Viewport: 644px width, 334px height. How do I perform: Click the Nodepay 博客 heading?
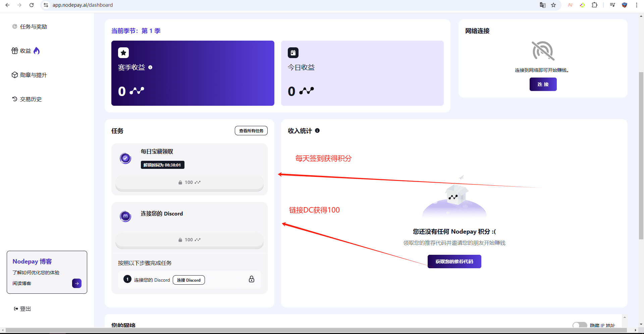(x=32, y=261)
